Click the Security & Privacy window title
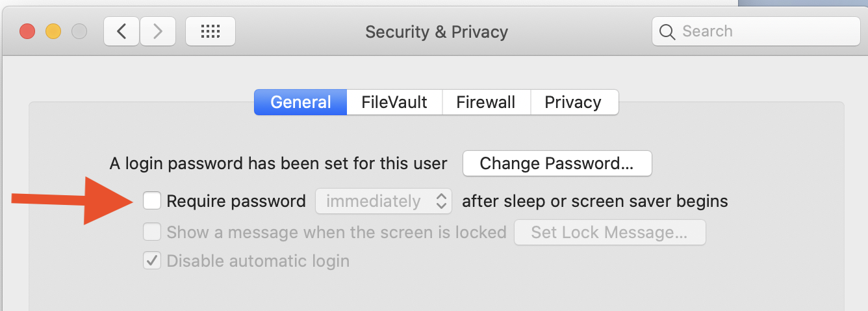The image size is (868, 311). click(x=437, y=31)
